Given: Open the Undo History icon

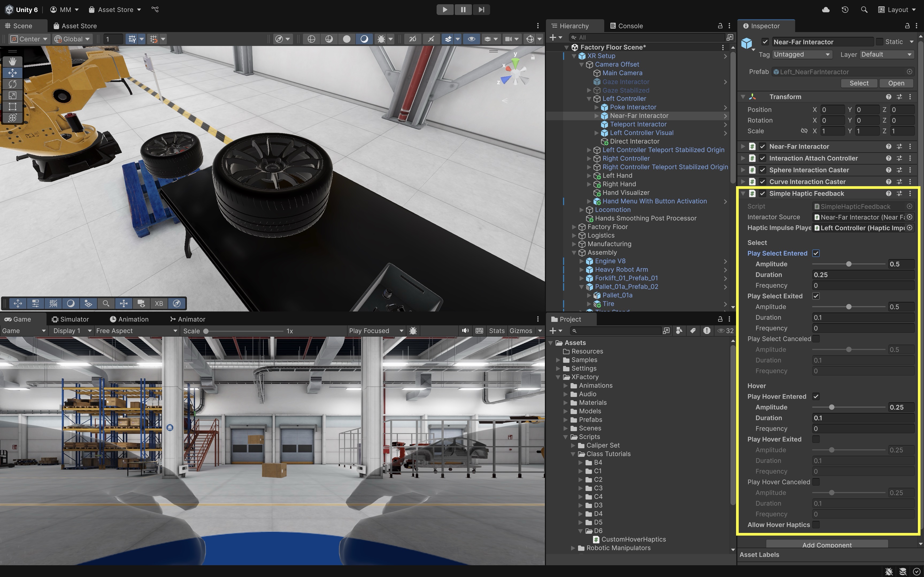Looking at the screenshot, I should coord(845,10).
